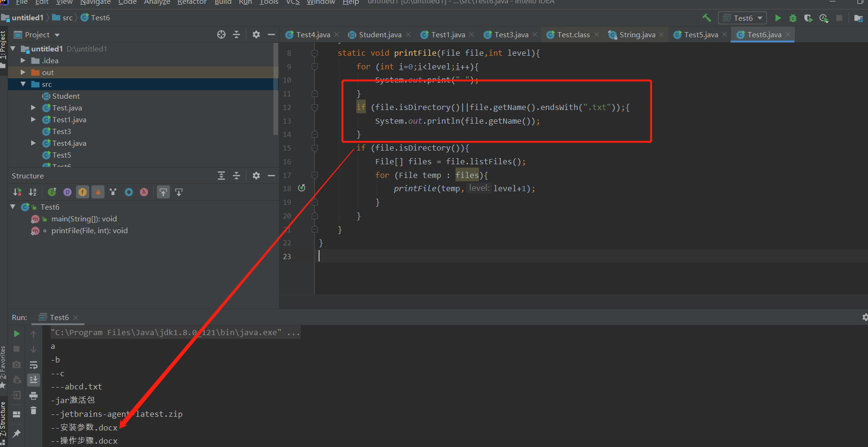This screenshot has width=868, height=447.
Task: Click the Build Project hammer icon
Action: [x=707, y=18]
